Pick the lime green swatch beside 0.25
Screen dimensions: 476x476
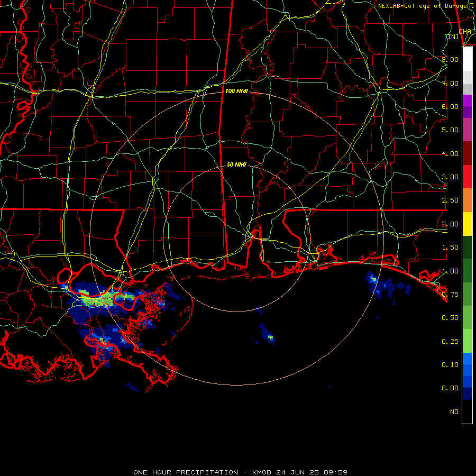pos(467,341)
